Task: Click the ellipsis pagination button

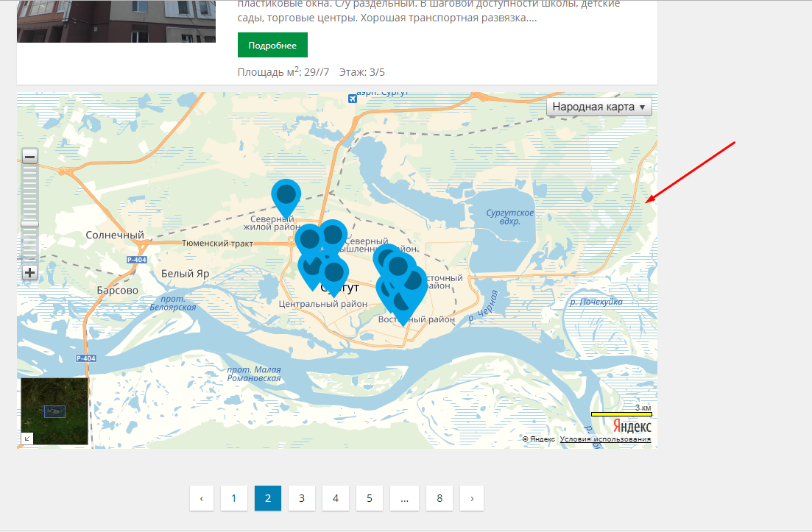Action: (404, 498)
